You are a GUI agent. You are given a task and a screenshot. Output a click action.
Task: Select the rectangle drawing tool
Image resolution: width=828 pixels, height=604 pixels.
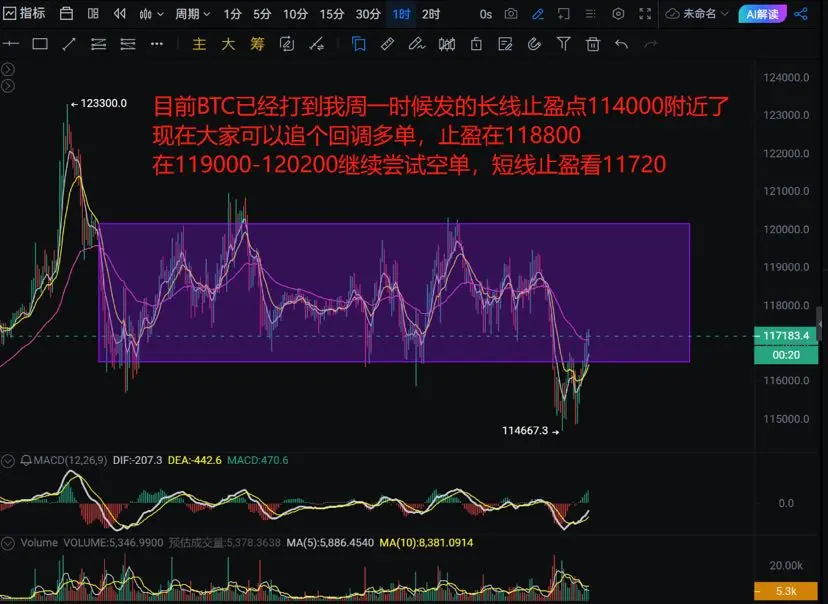(x=40, y=44)
